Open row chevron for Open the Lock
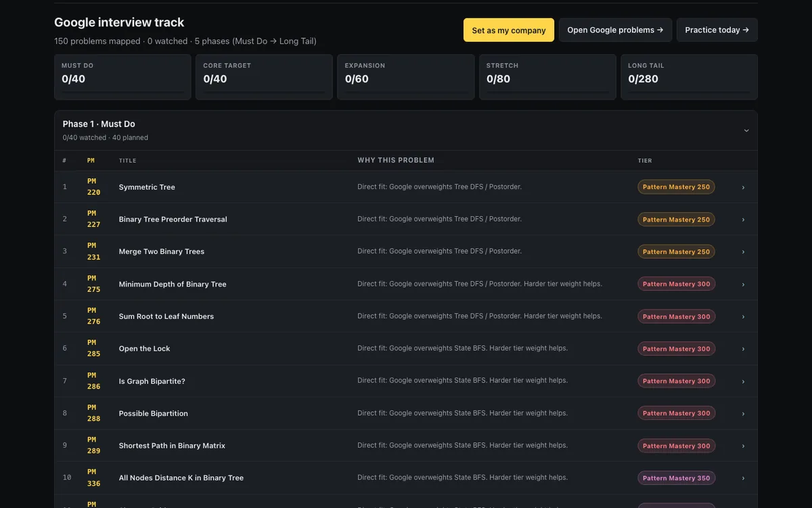This screenshot has width=812, height=508. click(x=743, y=349)
